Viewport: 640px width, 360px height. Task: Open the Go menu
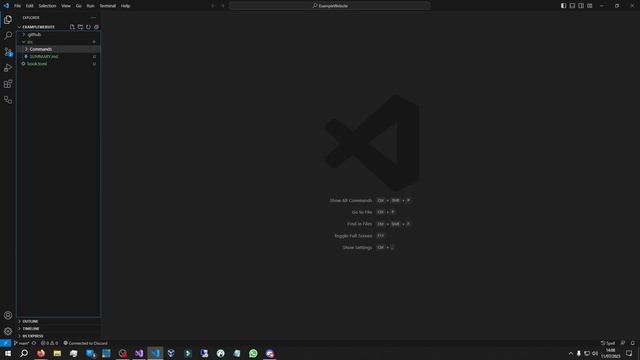tap(78, 6)
